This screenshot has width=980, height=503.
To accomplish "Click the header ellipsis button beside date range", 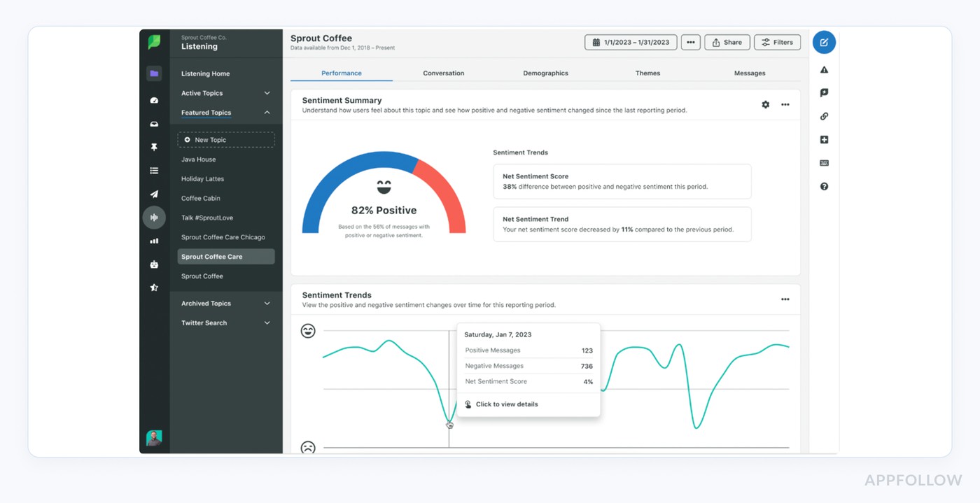I will [x=690, y=43].
